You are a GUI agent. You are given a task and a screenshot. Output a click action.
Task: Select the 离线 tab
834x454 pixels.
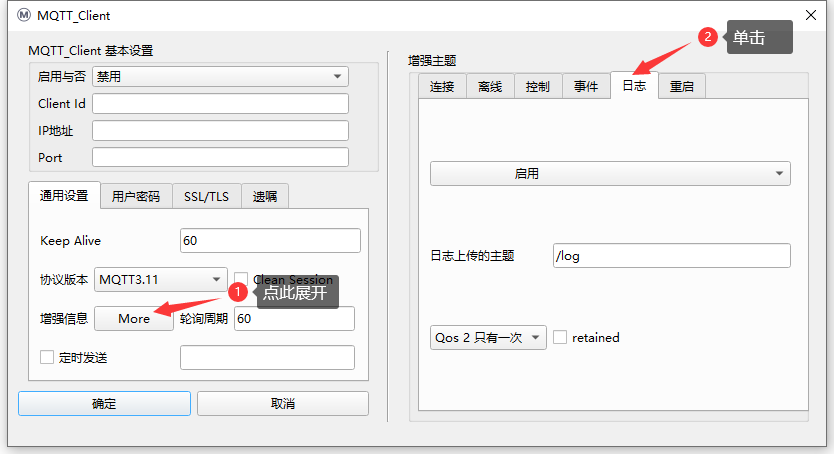click(490, 86)
